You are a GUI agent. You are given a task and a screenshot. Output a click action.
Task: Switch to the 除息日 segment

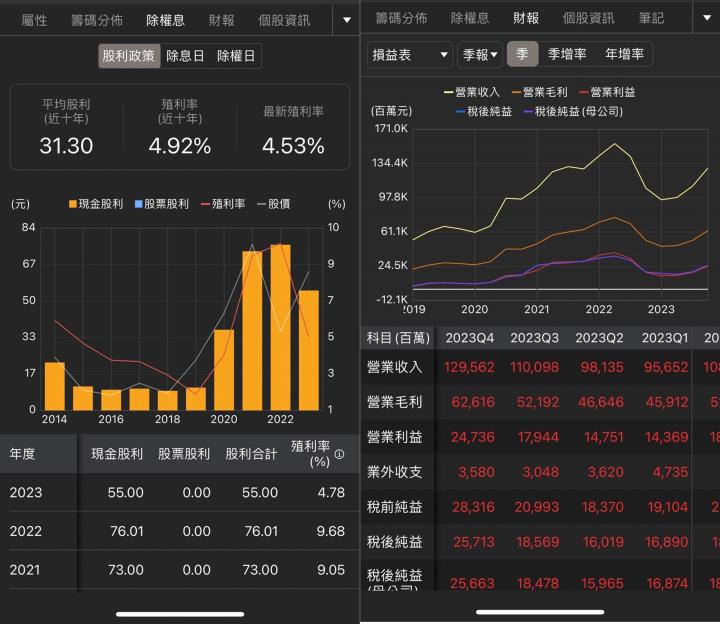(185, 56)
